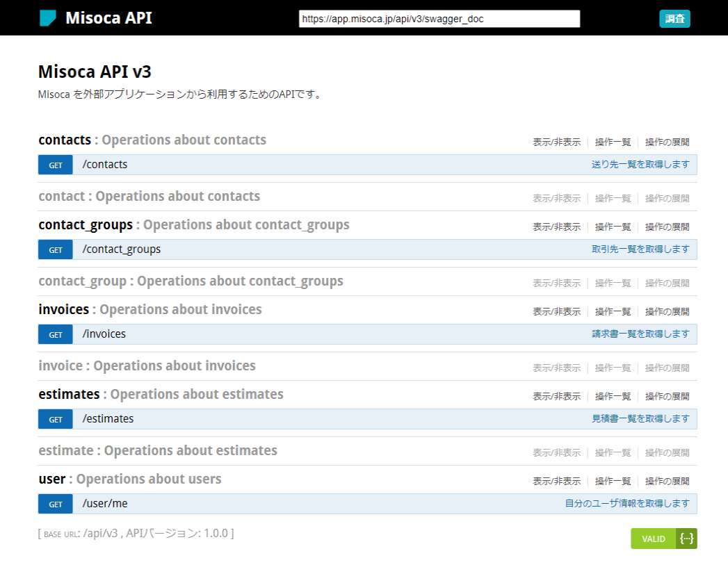Toggle 表示/非表示 for user section
This screenshot has width=728, height=583.
pos(556,481)
